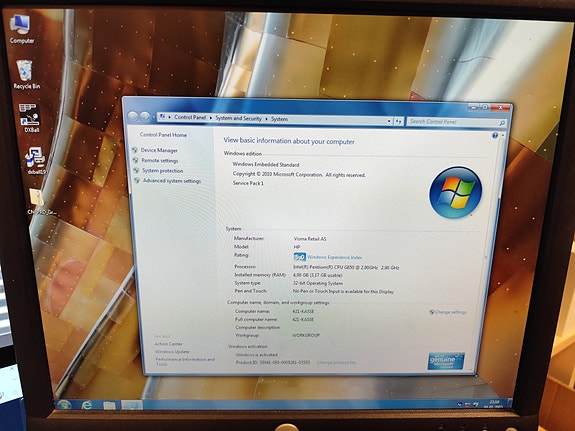
Task: Open Device Manager from the sidebar
Action: click(159, 150)
